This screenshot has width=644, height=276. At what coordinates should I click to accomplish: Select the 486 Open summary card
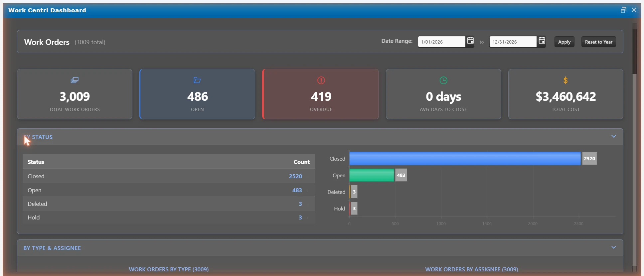pos(197,94)
